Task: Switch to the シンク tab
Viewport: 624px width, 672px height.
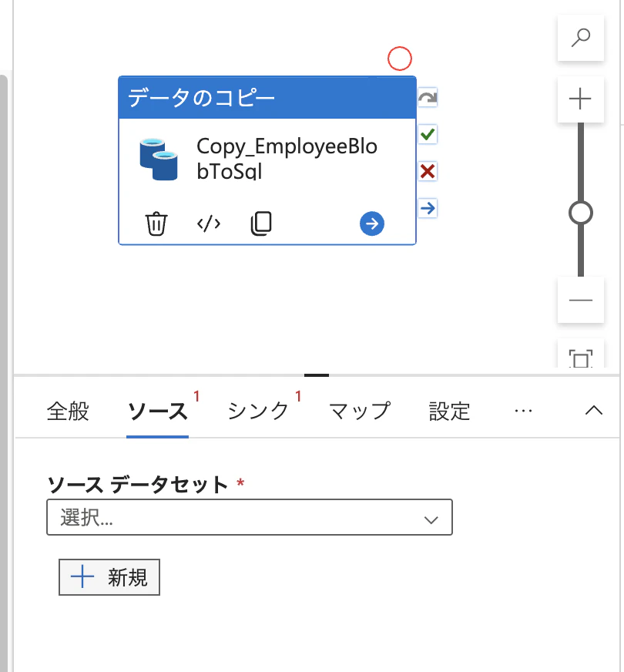Action: pos(257,411)
